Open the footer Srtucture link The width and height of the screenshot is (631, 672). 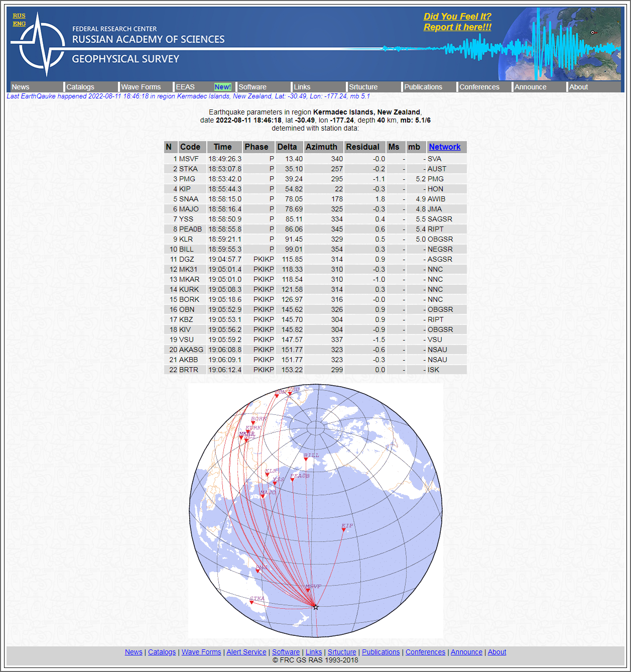click(x=342, y=652)
